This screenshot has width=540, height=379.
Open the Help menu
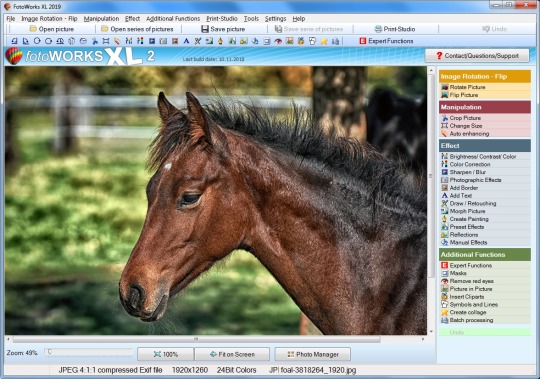tap(299, 19)
